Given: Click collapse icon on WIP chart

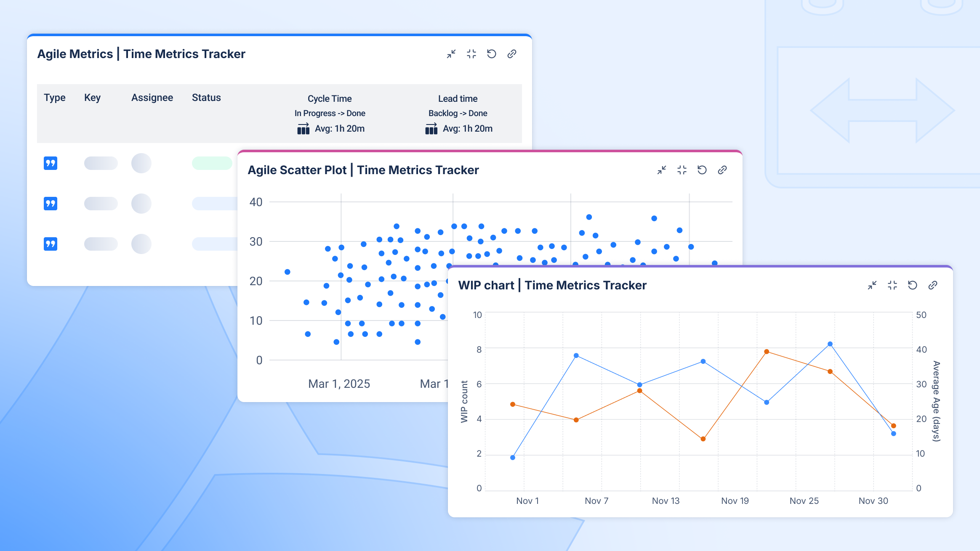Looking at the screenshot, I should click(892, 285).
